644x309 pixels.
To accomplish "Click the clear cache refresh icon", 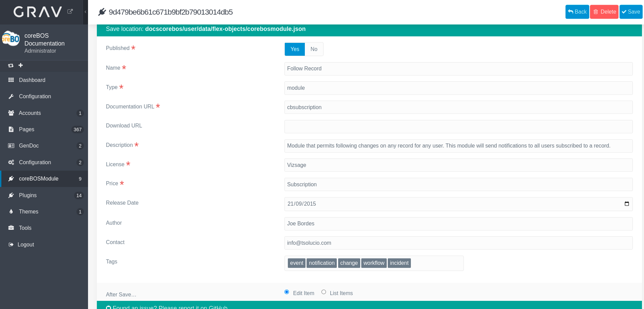I will click(x=11, y=65).
